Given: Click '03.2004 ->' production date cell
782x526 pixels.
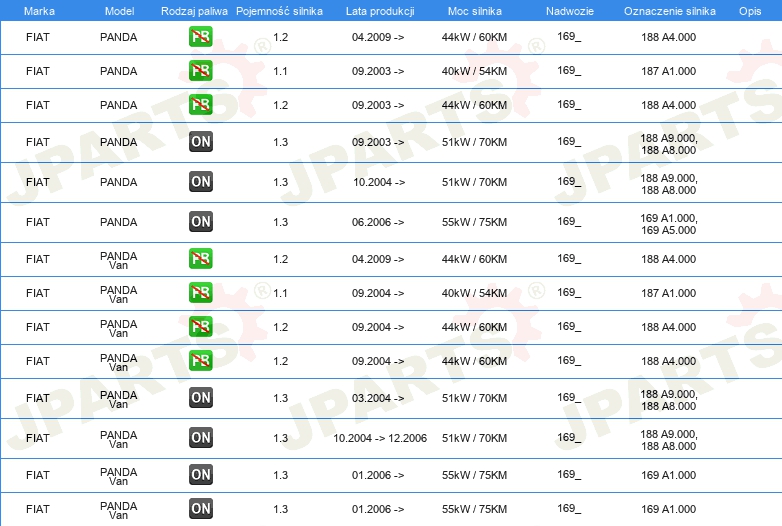Looking at the screenshot, I should tap(378, 398).
